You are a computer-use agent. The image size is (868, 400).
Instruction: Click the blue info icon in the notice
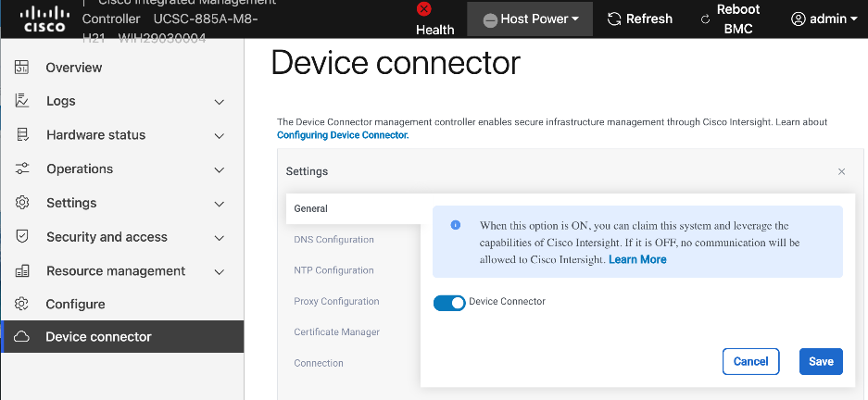(x=456, y=225)
